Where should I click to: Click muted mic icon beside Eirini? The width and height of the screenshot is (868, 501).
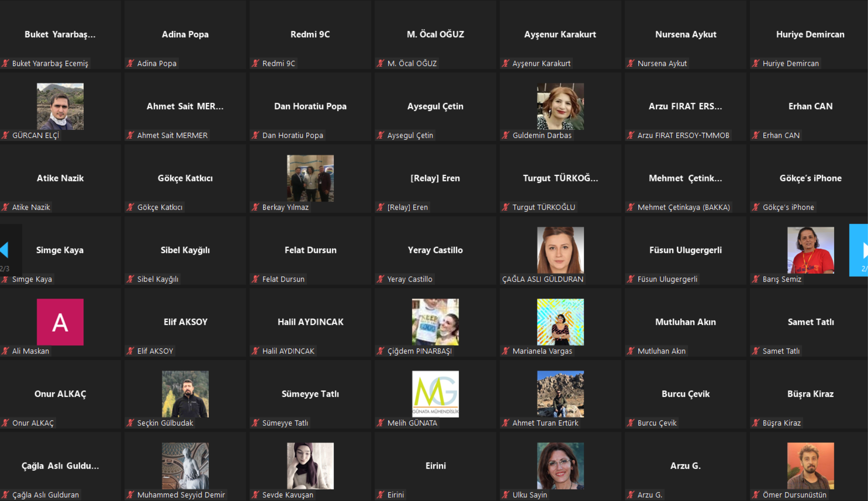pos(380,495)
